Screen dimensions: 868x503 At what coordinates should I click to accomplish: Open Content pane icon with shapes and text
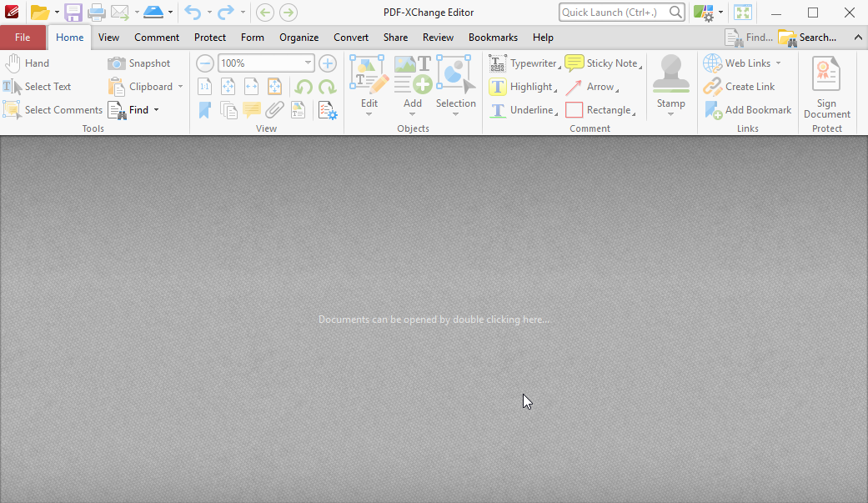299,110
